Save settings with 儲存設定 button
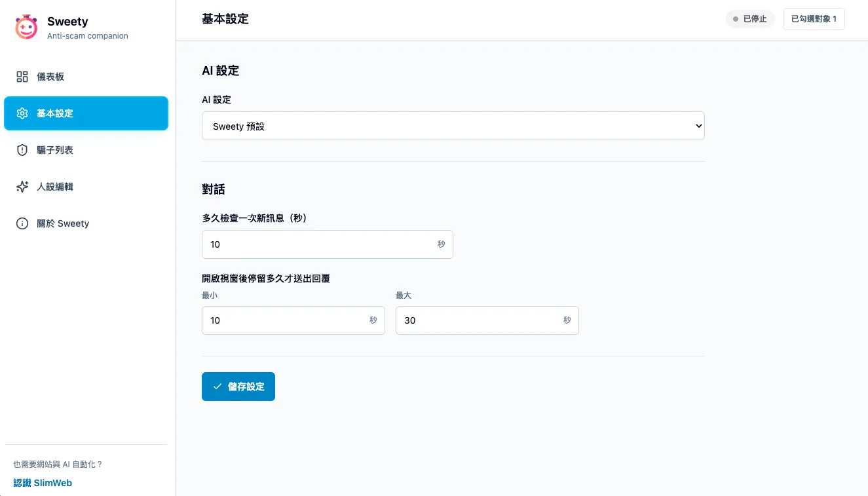This screenshot has width=868, height=496. pos(238,387)
